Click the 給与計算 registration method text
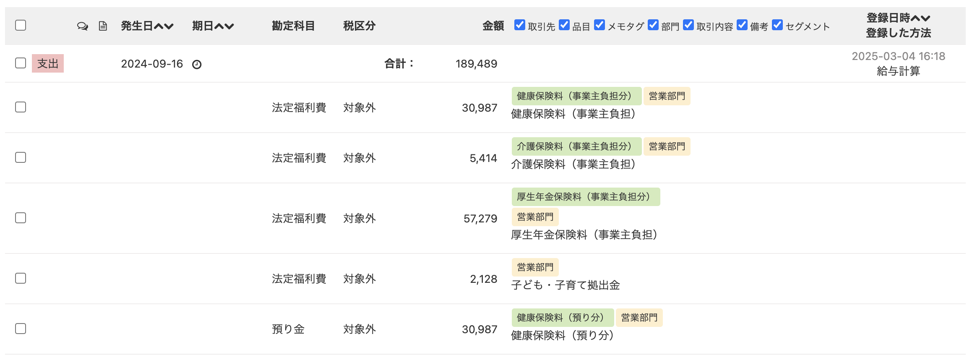The image size is (980, 355). pyautogui.click(x=898, y=71)
